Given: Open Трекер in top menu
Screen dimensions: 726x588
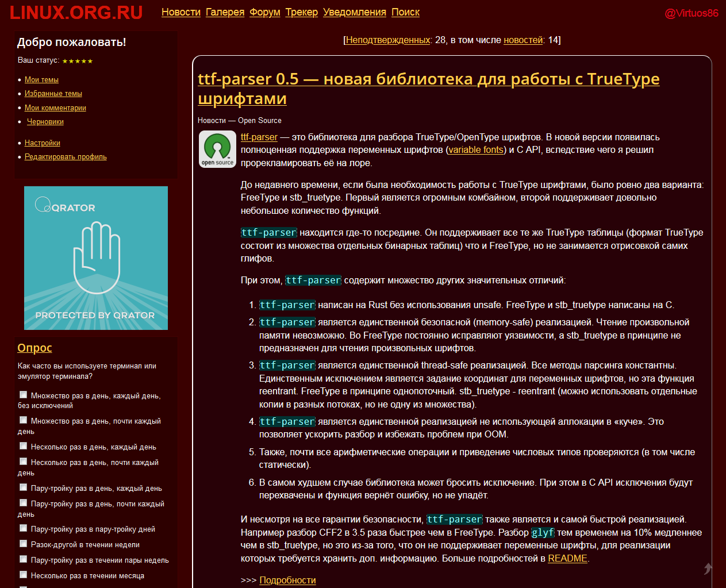Looking at the screenshot, I should point(302,12).
